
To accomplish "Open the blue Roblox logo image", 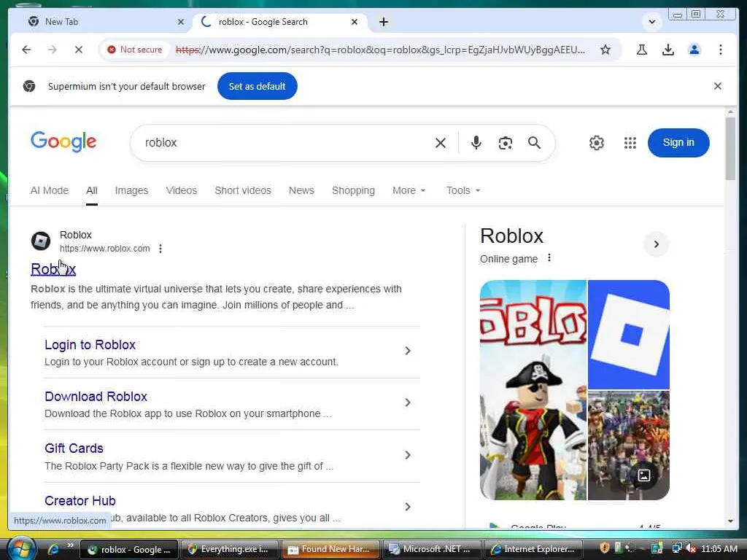I will pos(629,334).
